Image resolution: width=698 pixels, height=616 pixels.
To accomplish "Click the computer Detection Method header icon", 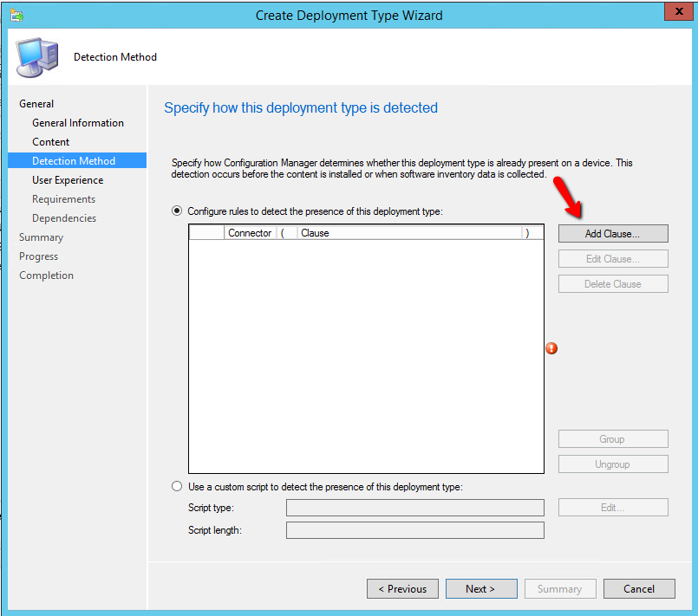I will (x=36, y=57).
